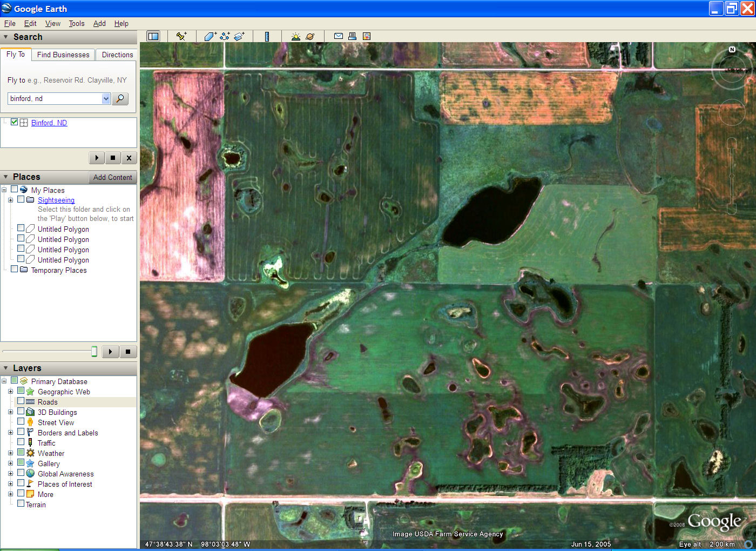
Task: Stop the search results tour playback
Action: (113, 158)
